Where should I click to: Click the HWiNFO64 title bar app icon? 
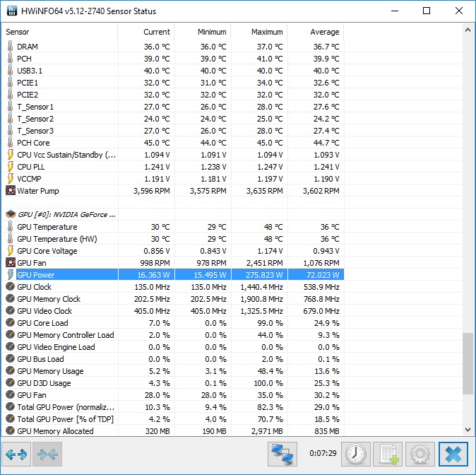click(x=12, y=11)
